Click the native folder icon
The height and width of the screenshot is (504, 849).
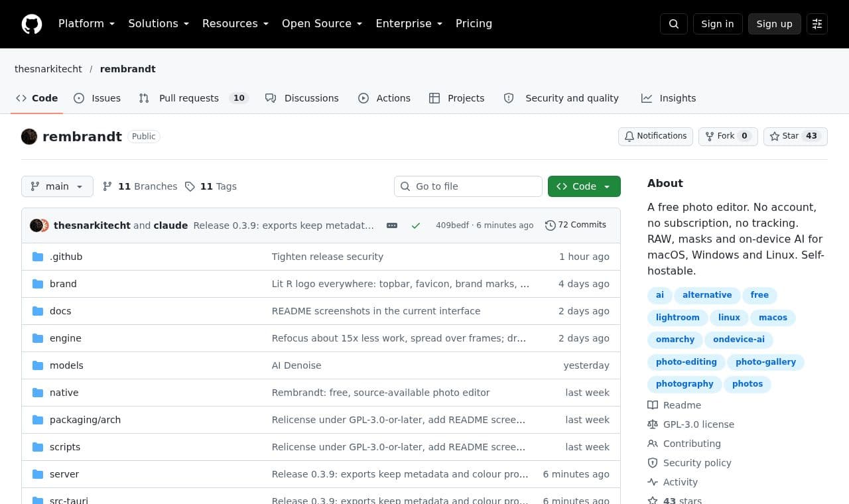38,393
